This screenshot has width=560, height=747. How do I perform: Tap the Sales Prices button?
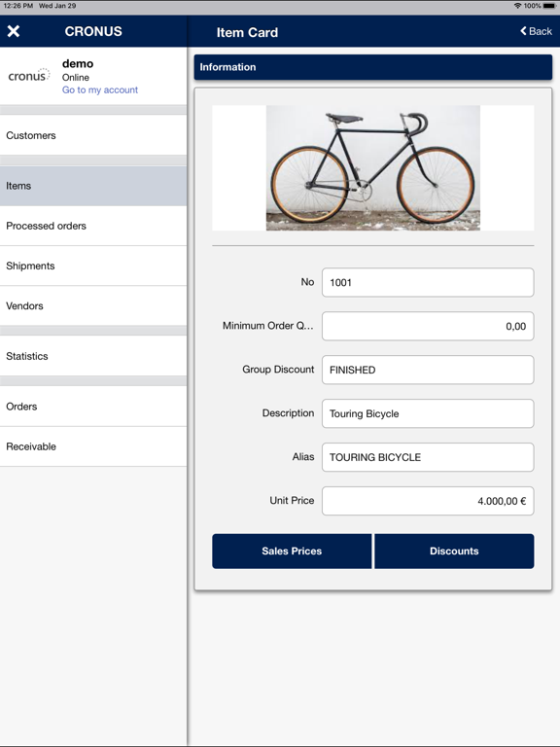click(292, 551)
